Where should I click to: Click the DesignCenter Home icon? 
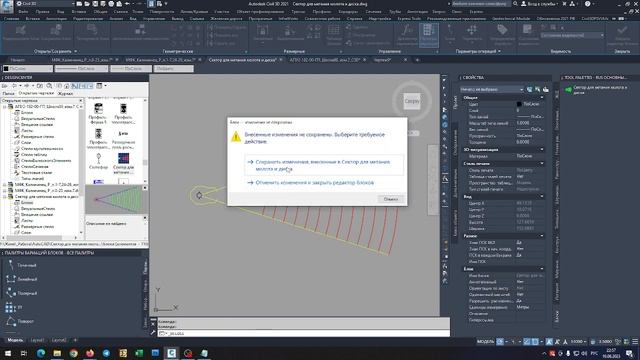[x=66, y=86]
